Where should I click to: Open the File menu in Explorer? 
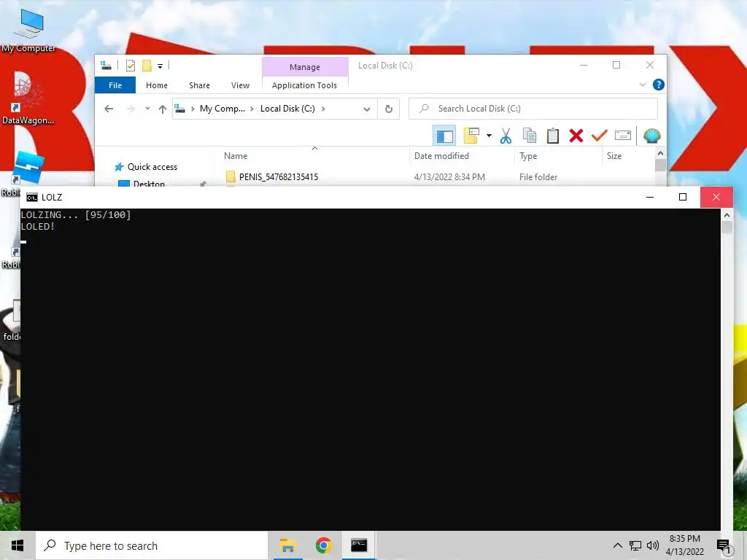(x=115, y=85)
